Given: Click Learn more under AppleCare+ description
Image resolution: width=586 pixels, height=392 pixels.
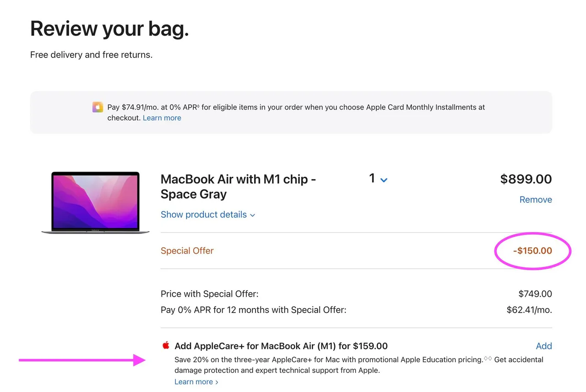Looking at the screenshot, I should pos(193,381).
